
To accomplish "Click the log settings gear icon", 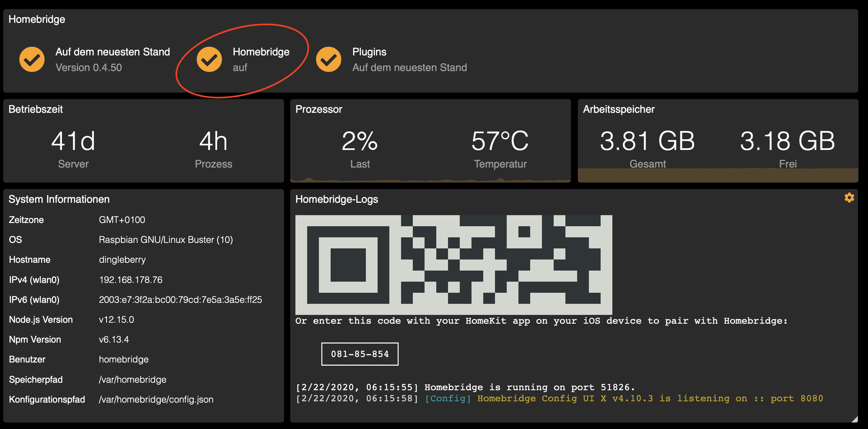I will pyautogui.click(x=849, y=198).
